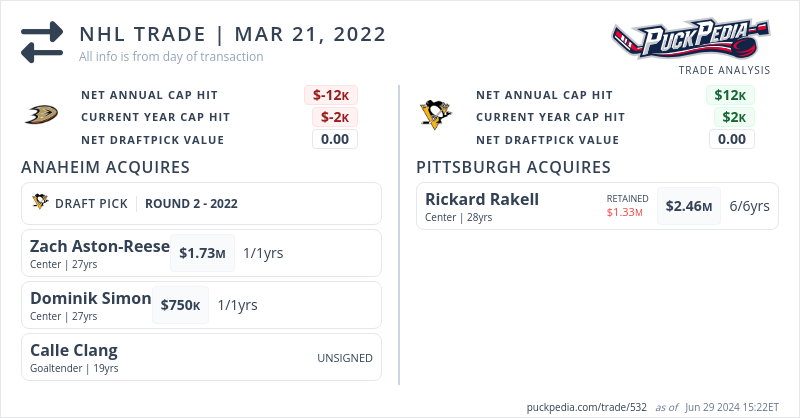The image size is (800, 418).
Task: Click Pittsburgh's $12K net annual cap badge
Action: click(x=731, y=95)
